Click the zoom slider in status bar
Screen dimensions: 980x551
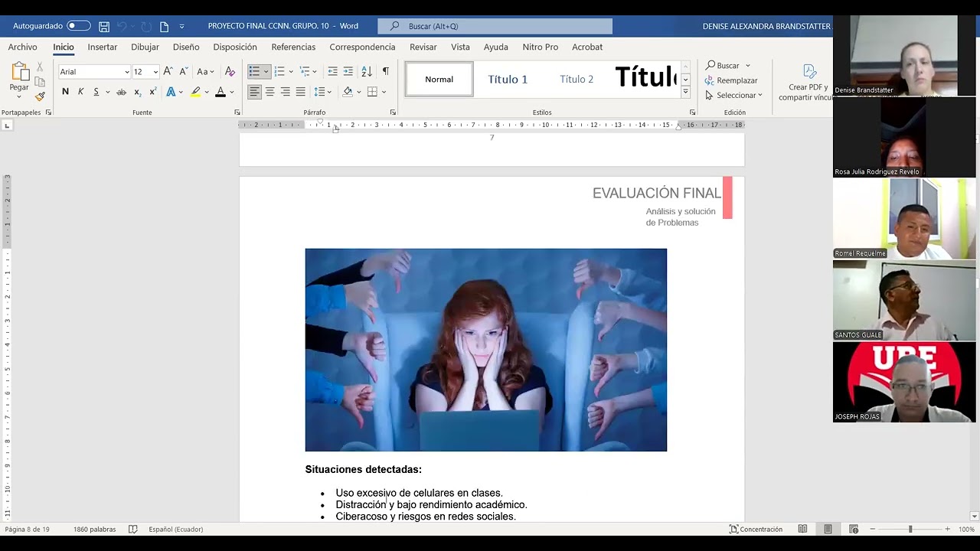click(910, 530)
